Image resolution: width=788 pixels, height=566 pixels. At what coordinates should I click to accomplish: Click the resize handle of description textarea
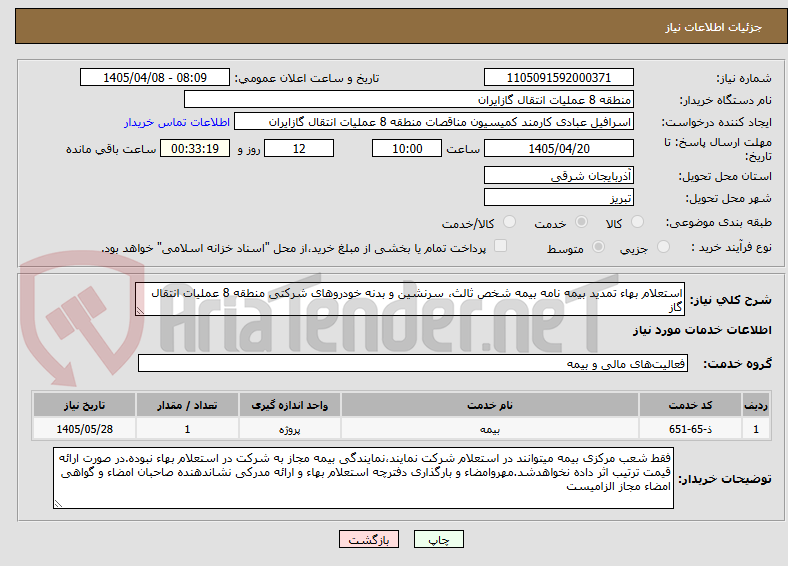click(140, 311)
